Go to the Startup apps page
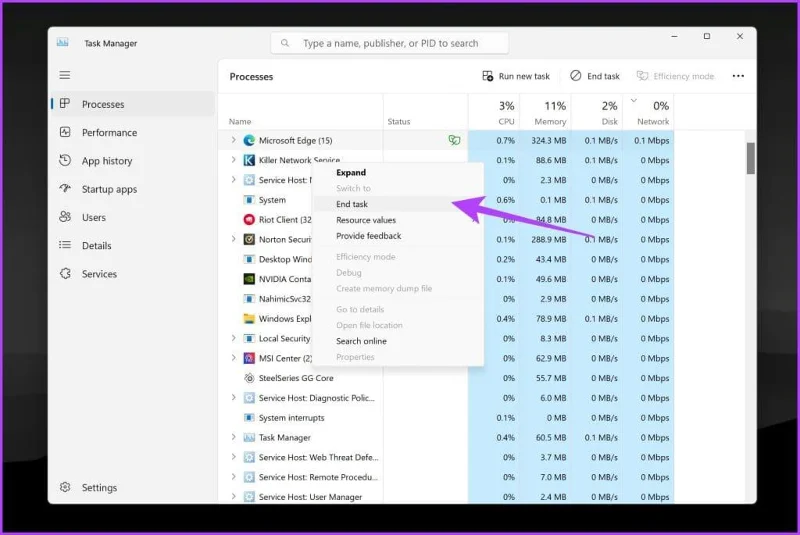Image resolution: width=800 pixels, height=535 pixels. pos(133,189)
